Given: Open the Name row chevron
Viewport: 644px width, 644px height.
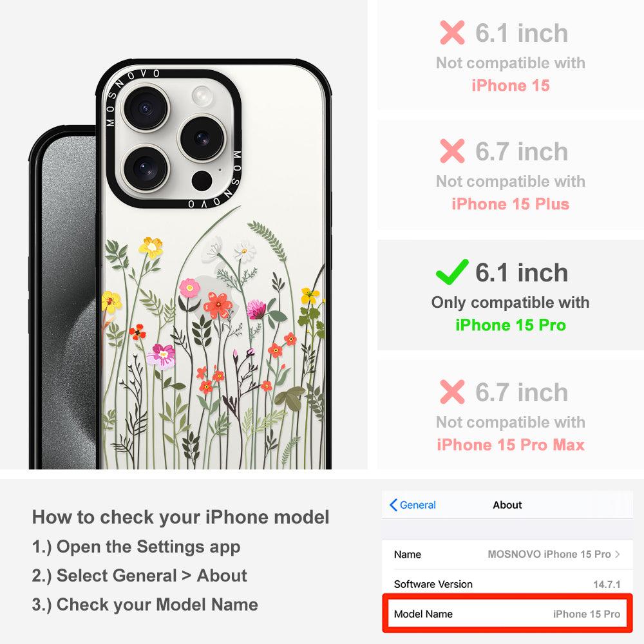Looking at the screenshot, I should click(x=618, y=554).
